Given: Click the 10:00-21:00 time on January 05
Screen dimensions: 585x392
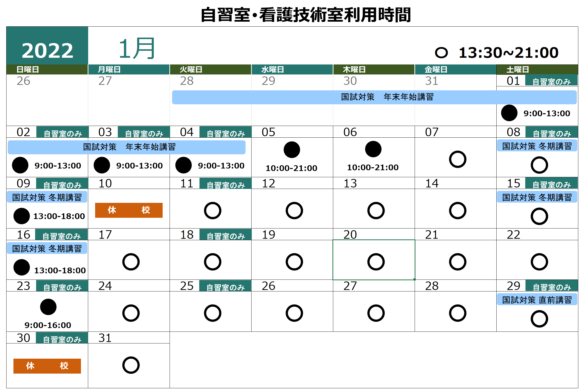Looking at the screenshot, I should point(291,168).
